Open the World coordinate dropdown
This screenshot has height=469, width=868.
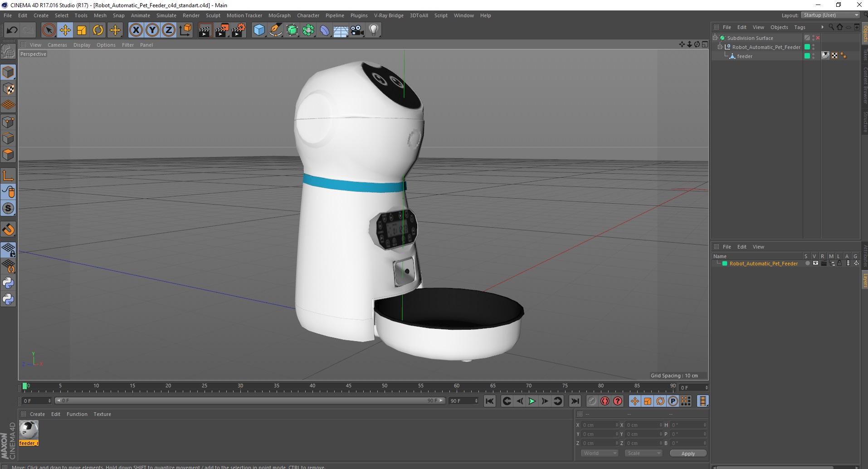tap(600, 453)
